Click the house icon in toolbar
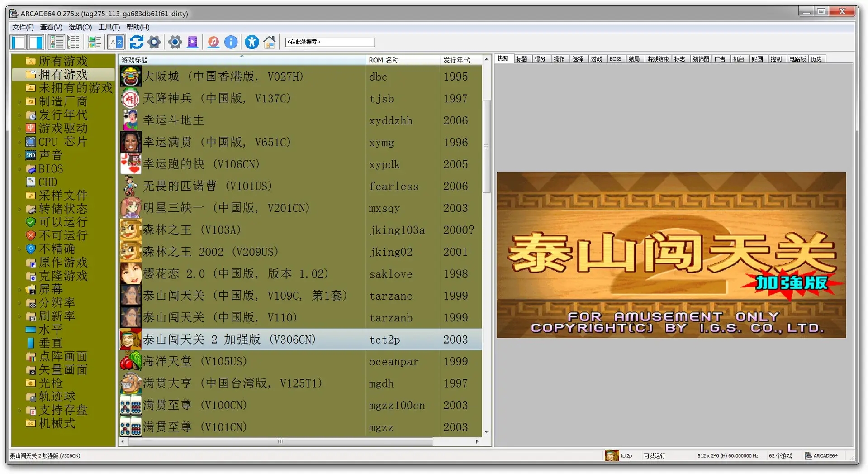Screen dimensions: 868x474 coord(270,43)
